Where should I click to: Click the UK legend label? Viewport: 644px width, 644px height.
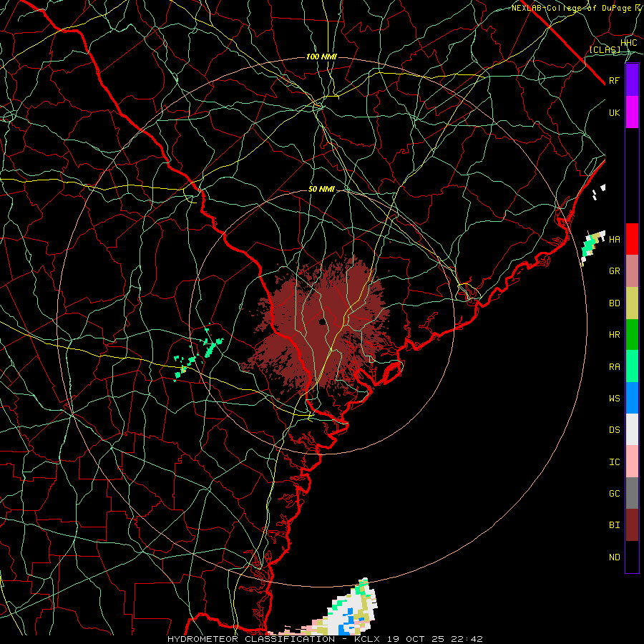pyautogui.click(x=614, y=113)
